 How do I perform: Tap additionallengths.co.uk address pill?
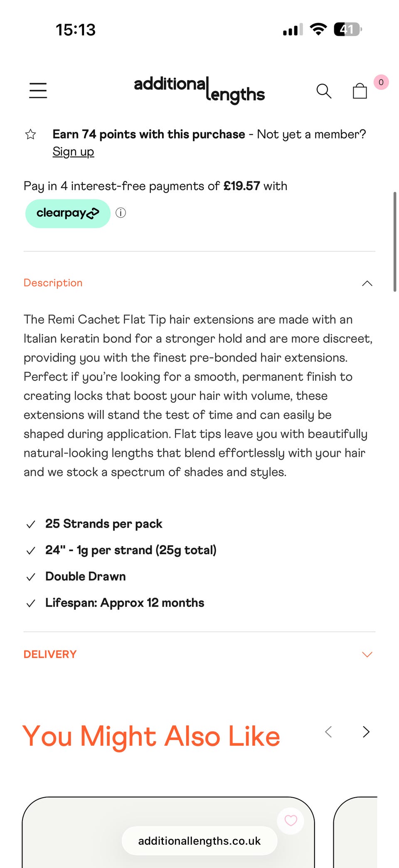199,841
